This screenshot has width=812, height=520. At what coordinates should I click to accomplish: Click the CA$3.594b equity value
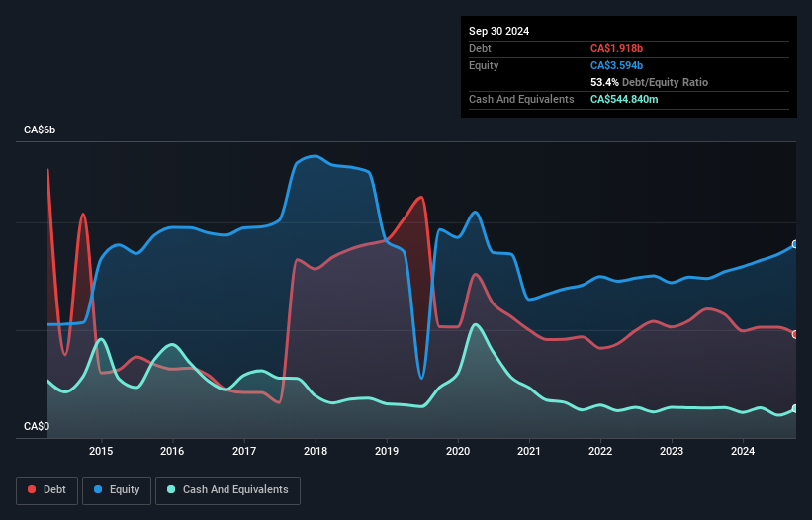[616, 65]
